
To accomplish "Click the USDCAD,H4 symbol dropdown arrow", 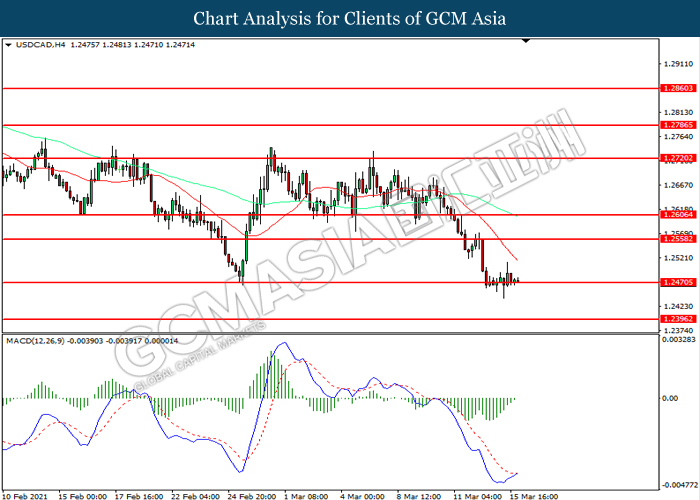I will click(8, 45).
